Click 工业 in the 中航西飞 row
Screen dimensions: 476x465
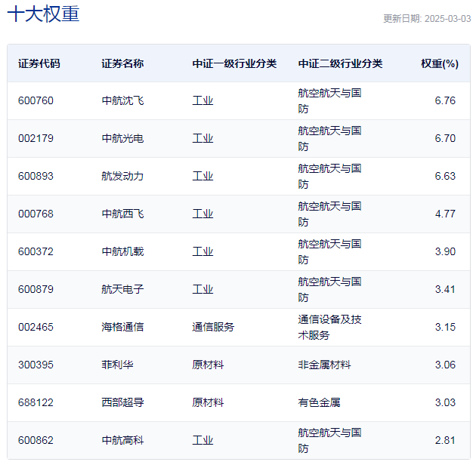[x=202, y=214]
